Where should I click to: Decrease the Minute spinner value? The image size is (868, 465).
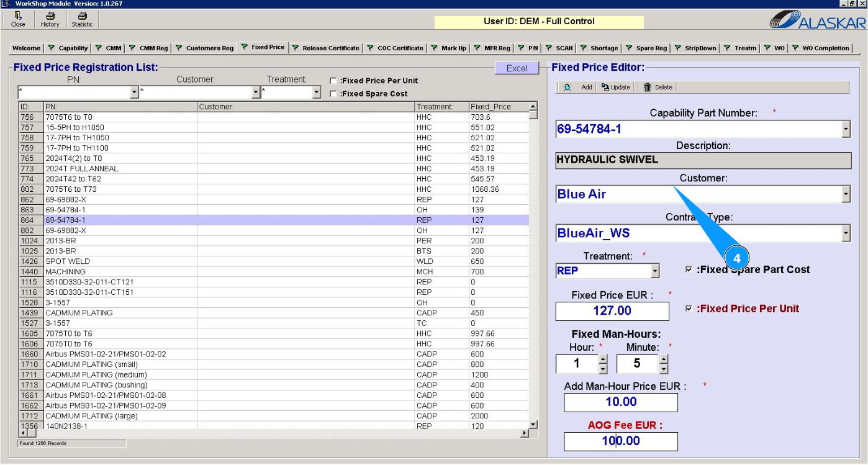(x=663, y=369)
